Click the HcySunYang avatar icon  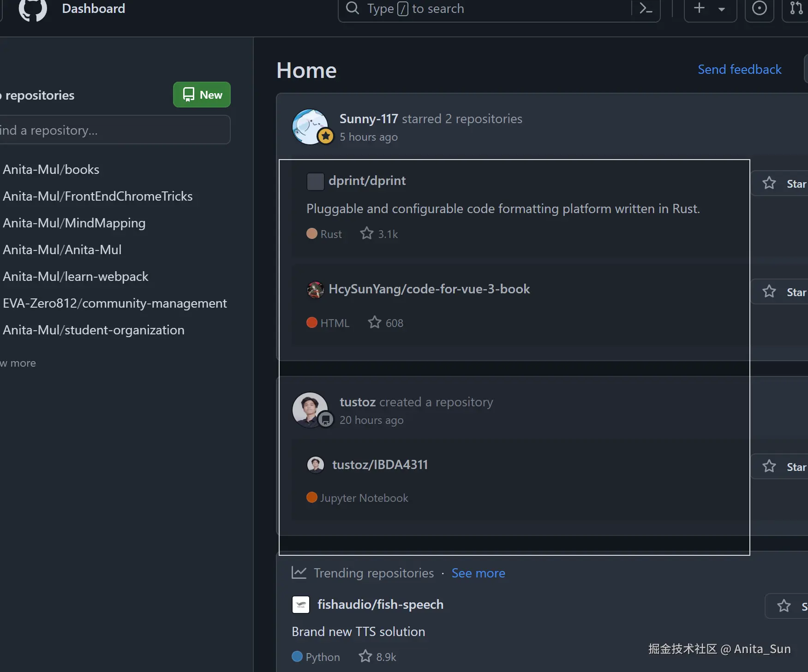316,290
